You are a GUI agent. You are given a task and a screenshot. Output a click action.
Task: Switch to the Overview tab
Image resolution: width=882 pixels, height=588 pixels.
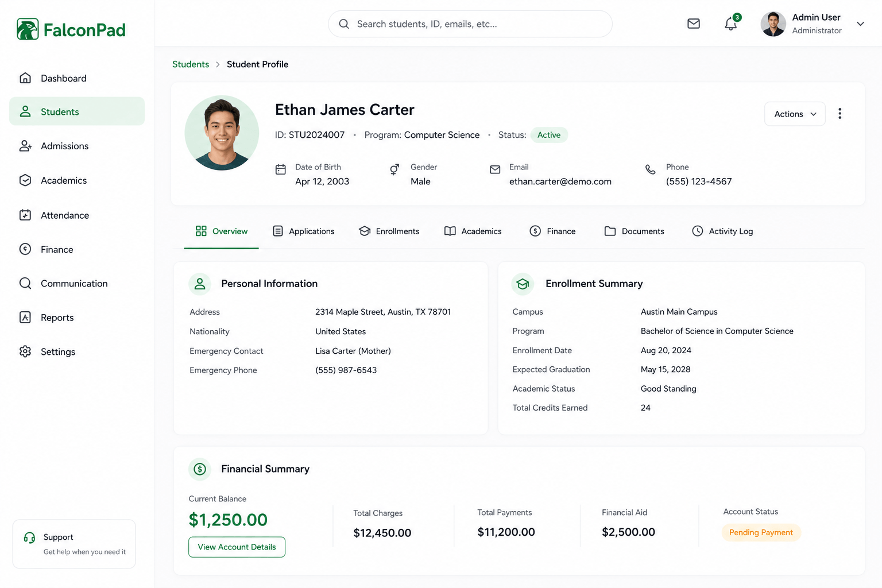click(x=221, y=231)
